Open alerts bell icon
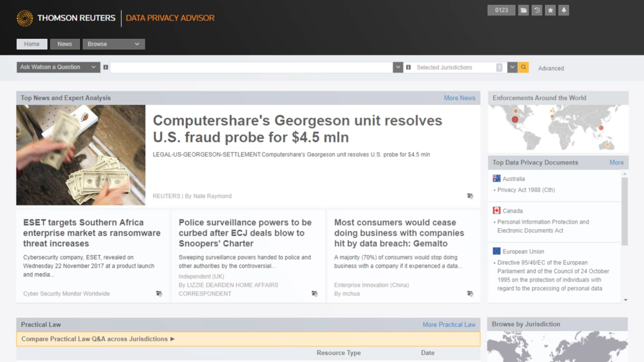The image size is (644, 362). tap(564, 10)
